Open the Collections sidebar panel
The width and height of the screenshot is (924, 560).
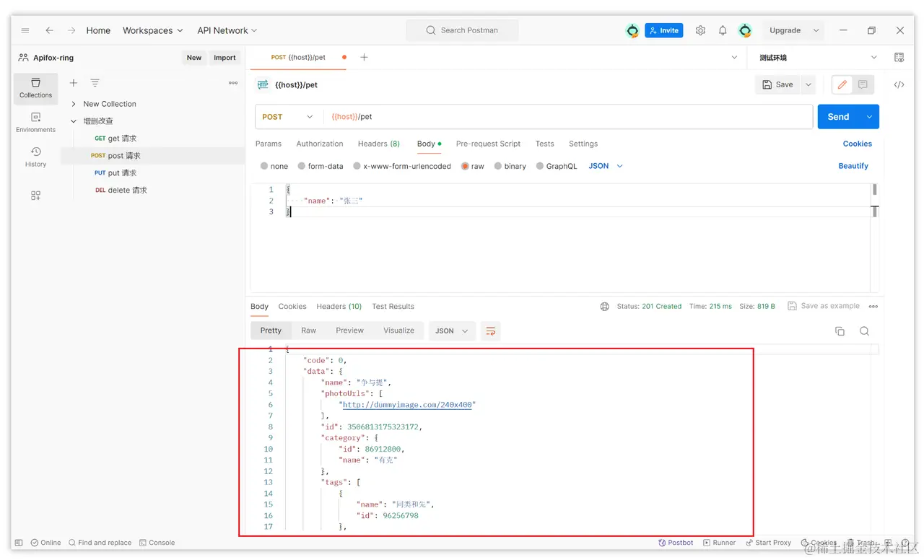click(35, 88)
